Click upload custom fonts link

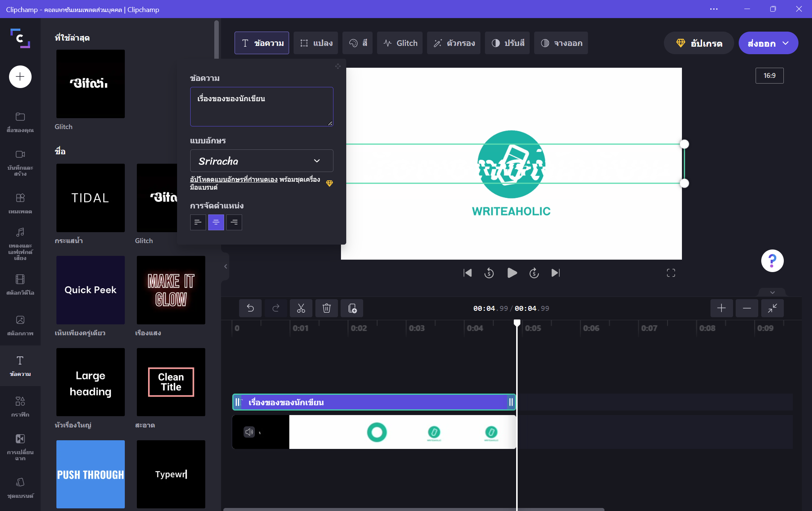[x=233, y=179]
